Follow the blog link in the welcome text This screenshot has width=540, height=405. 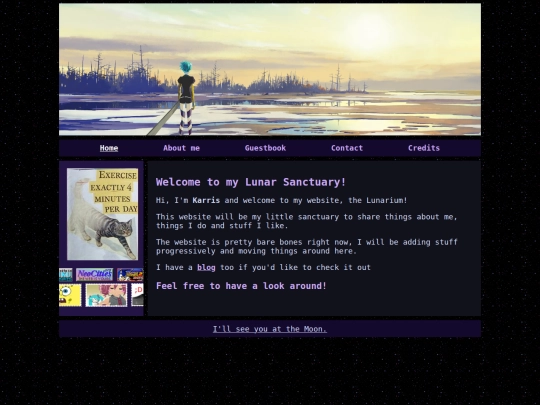206,268
